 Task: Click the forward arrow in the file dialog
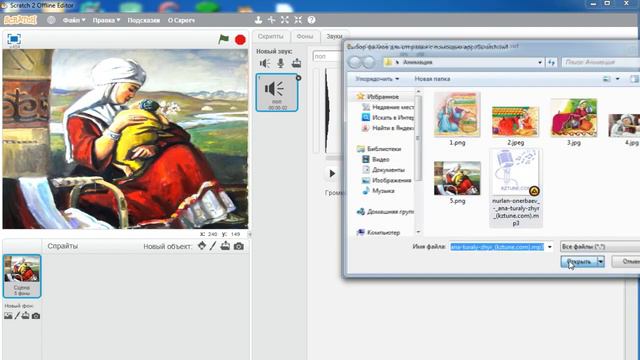click(x=369, y=62)
